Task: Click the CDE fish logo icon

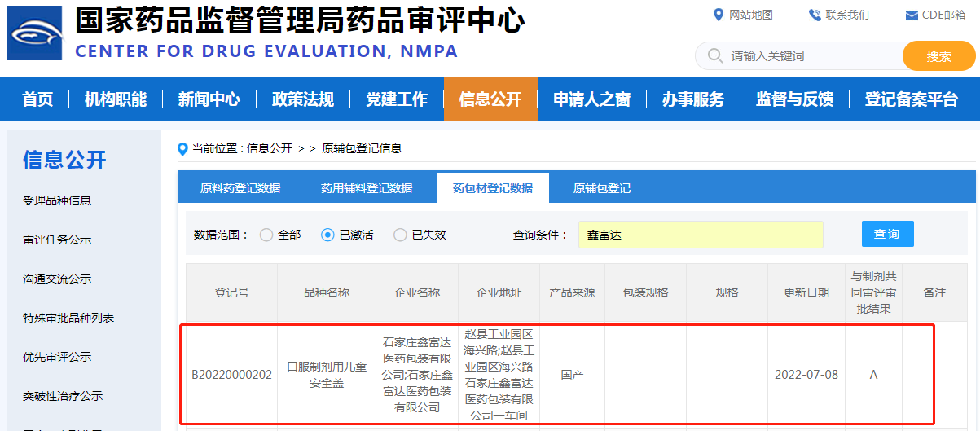Action: tap(34, 33)
